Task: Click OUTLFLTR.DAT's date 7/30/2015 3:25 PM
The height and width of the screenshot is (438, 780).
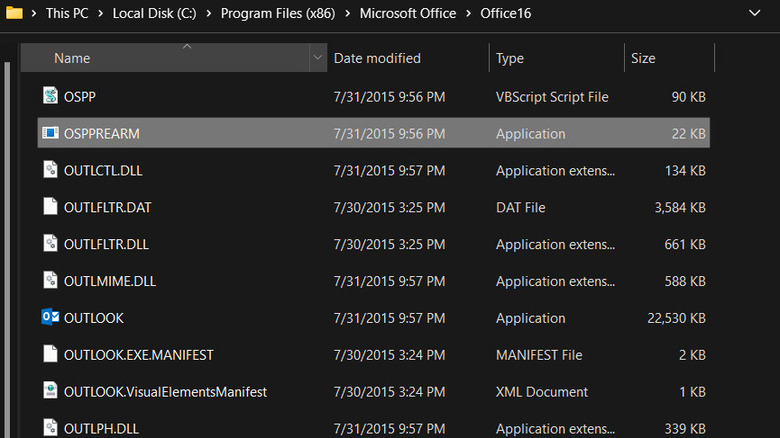Action: click(x=390, y=207)
